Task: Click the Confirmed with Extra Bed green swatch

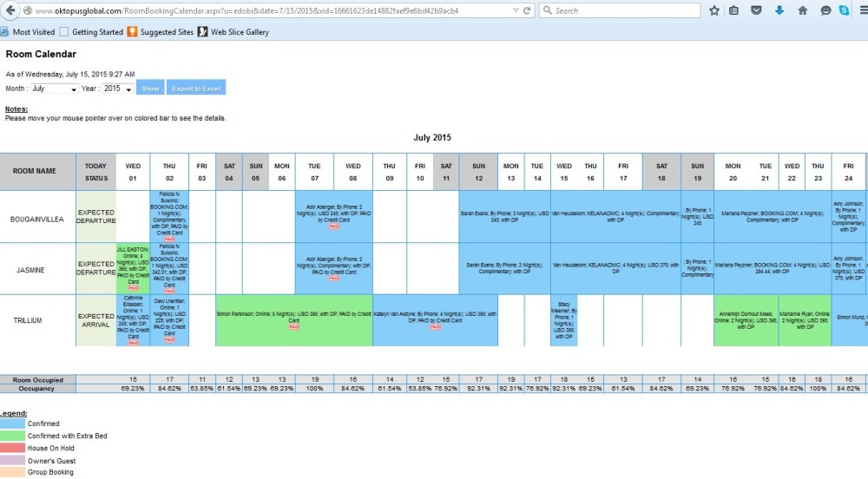Action: tap(13, 436)
